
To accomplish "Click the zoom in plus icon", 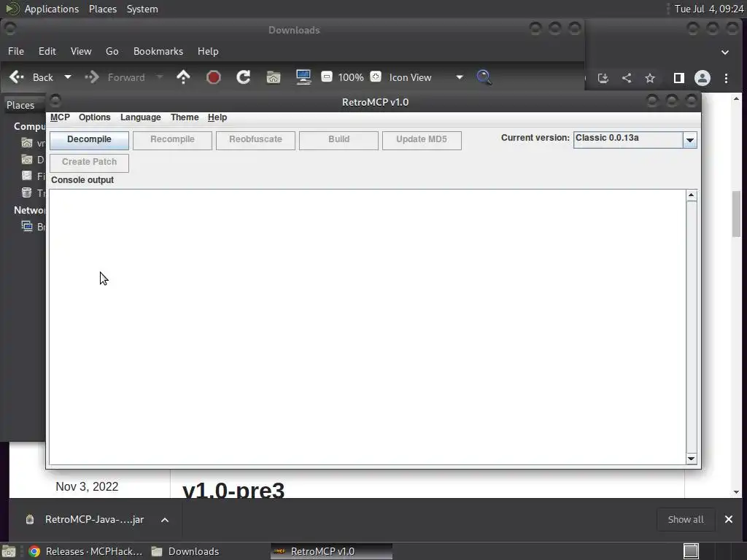I will click(x=376, y=77).
